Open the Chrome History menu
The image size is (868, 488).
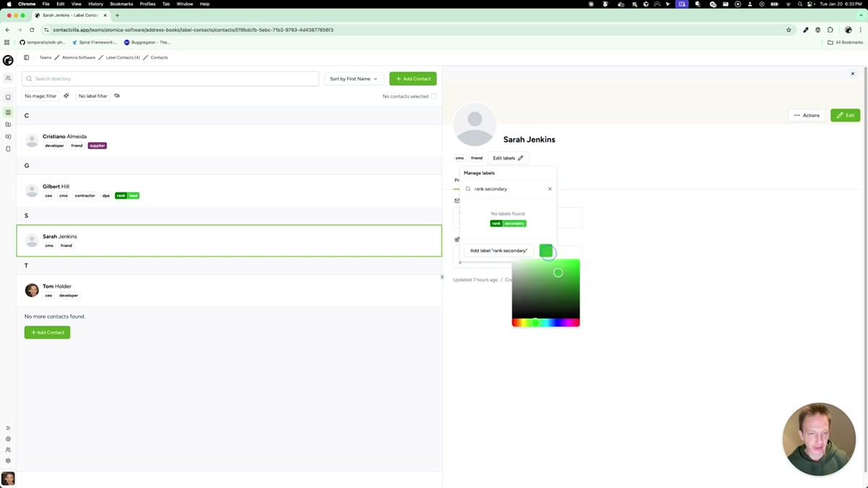coord(95,4)
